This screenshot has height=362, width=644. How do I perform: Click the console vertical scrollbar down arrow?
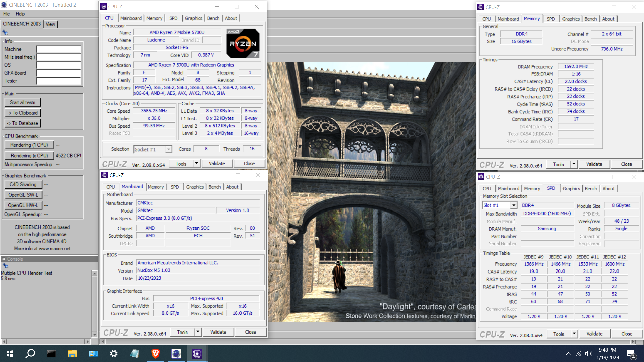point(95,334)
